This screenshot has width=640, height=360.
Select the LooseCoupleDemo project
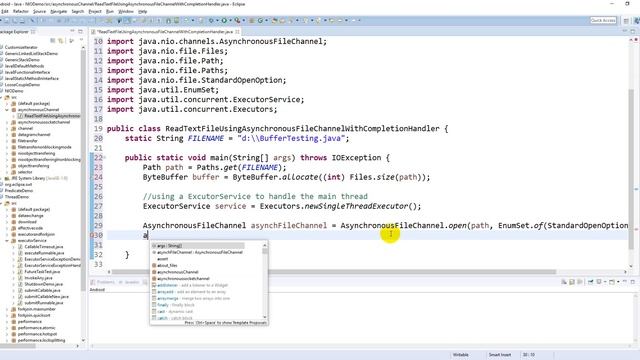point(22,84)
